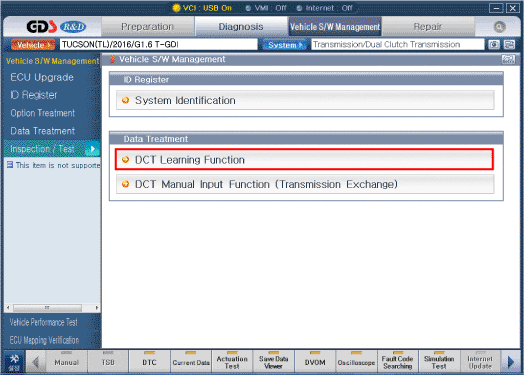The image size is (524, 375).
Task: Open DCT Learning Function
Action: point(304,160)
